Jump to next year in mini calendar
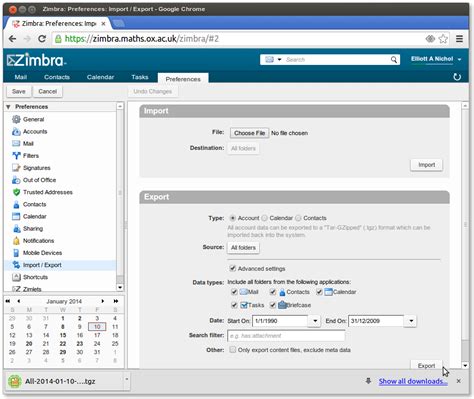The width and height of the screenshot is (474, 399). [x=116, y=301]
